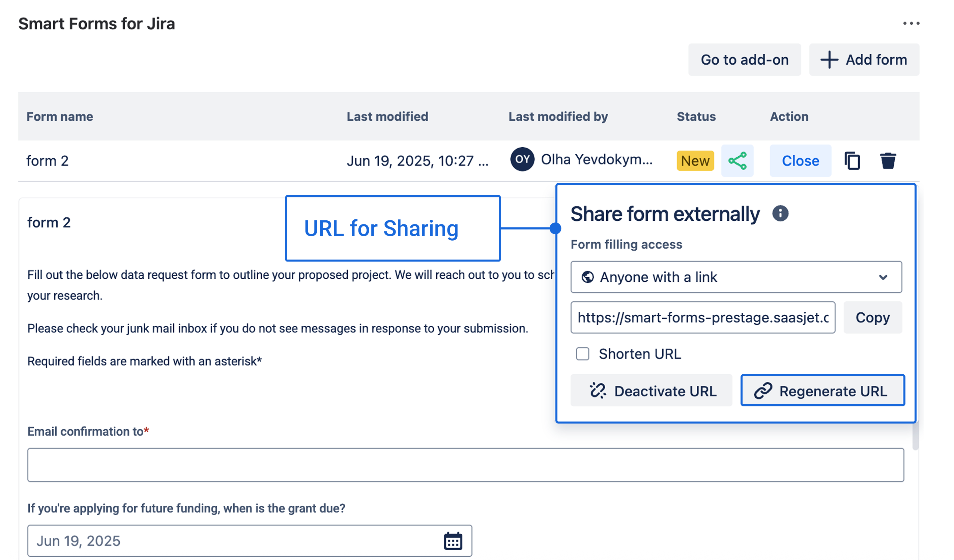The width and height of the screenshot is (954, 560).
Task: Click the Copy URL button
Action: pos(873,317)
